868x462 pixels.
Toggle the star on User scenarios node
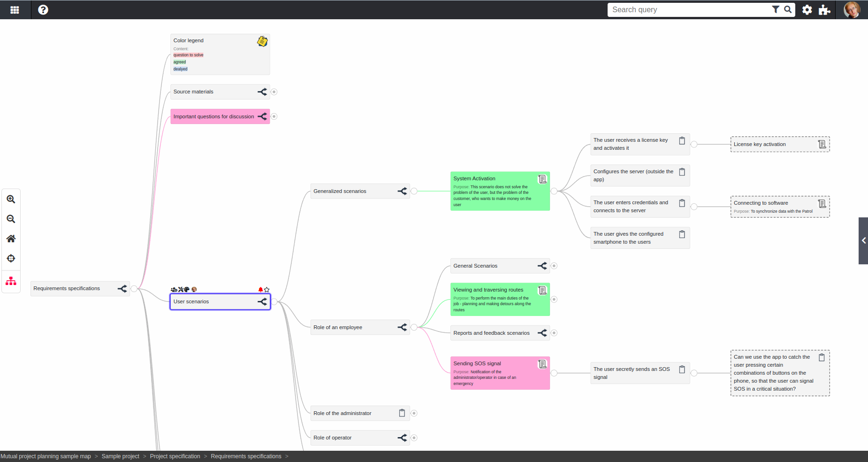click(267, 290)
